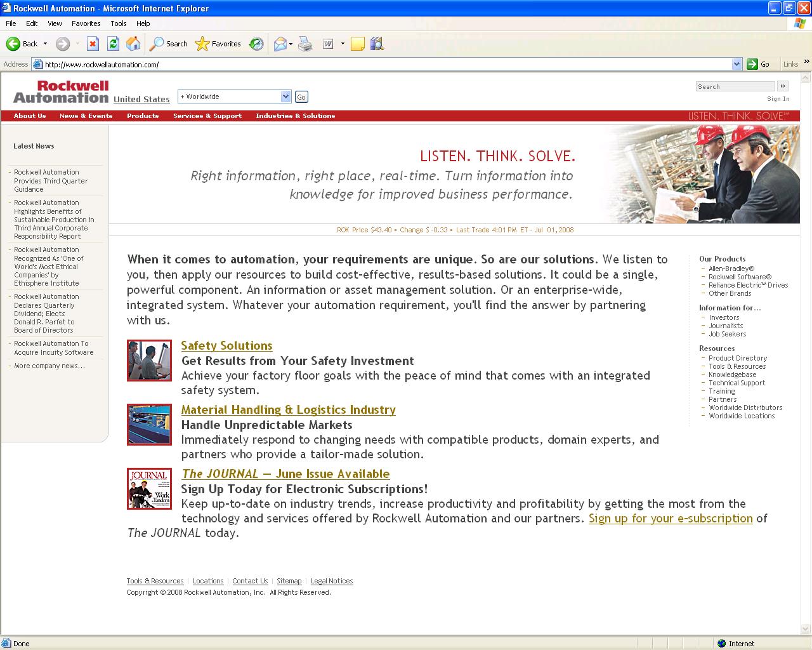This screenshot has height=650, width=812.
Task: Click the Windows flag logo throbber
Action: tap(800, 23)
